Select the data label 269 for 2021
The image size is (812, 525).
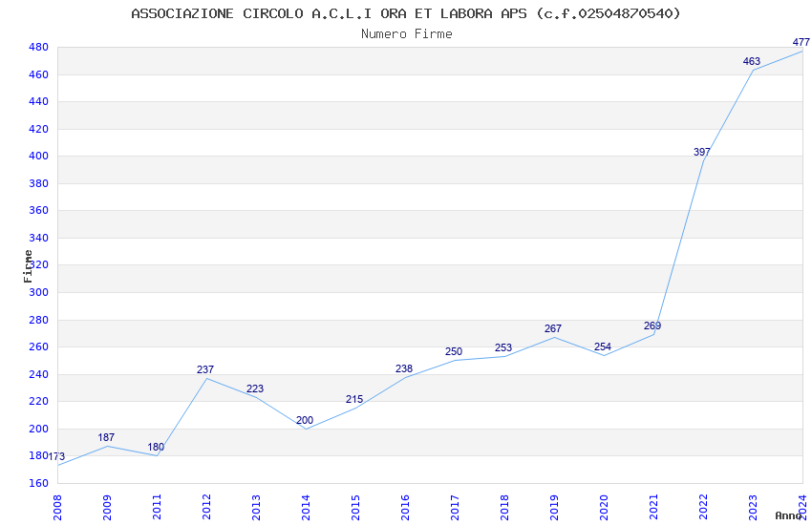pyautogui.click(x=653, y=326)
